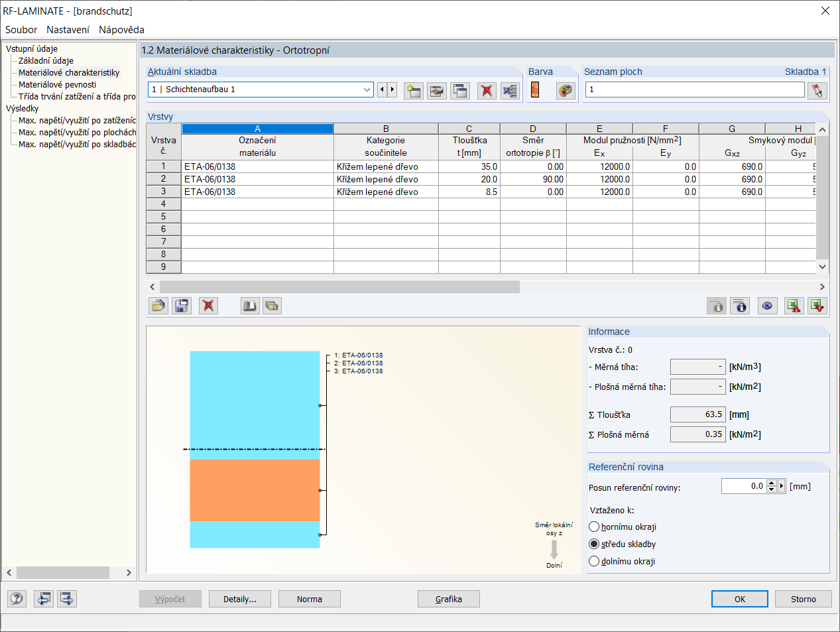This screenshot has width=840, height=632.
Task: Click composition color swatch
Action: tap(535, 90)
